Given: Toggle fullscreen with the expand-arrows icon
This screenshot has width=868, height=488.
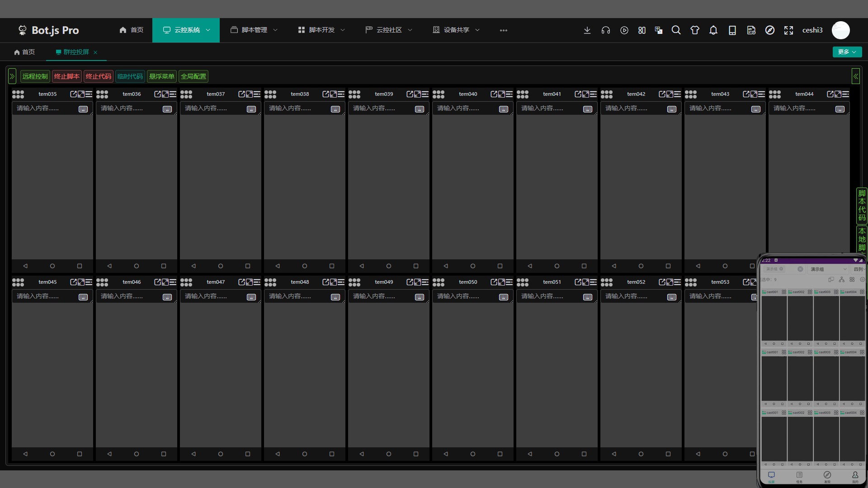Looking at the screenshot, I should coord(789,30).
